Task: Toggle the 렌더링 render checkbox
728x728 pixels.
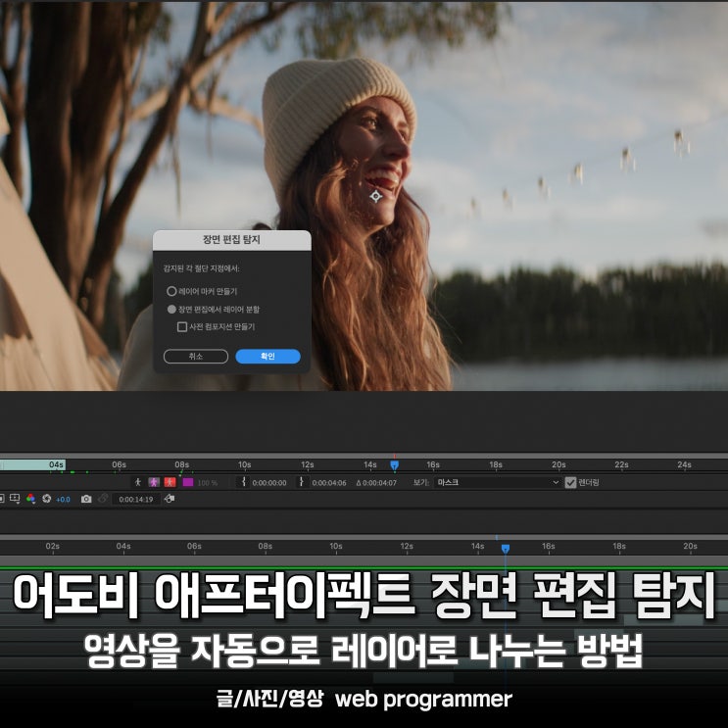Action: [x=570, y=482]
